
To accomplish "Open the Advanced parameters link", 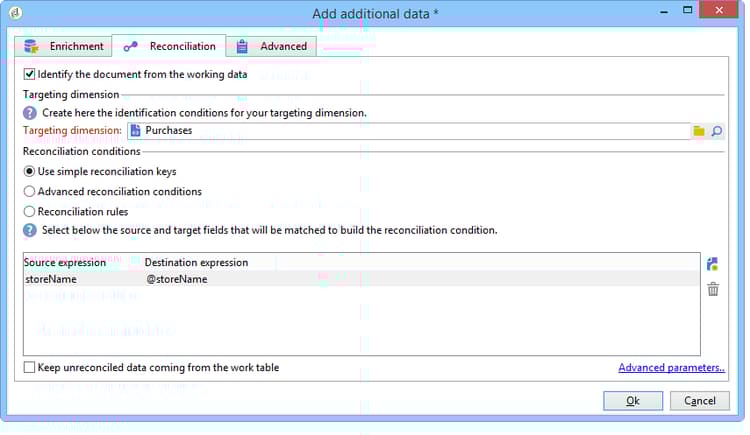I will point(671,368).
